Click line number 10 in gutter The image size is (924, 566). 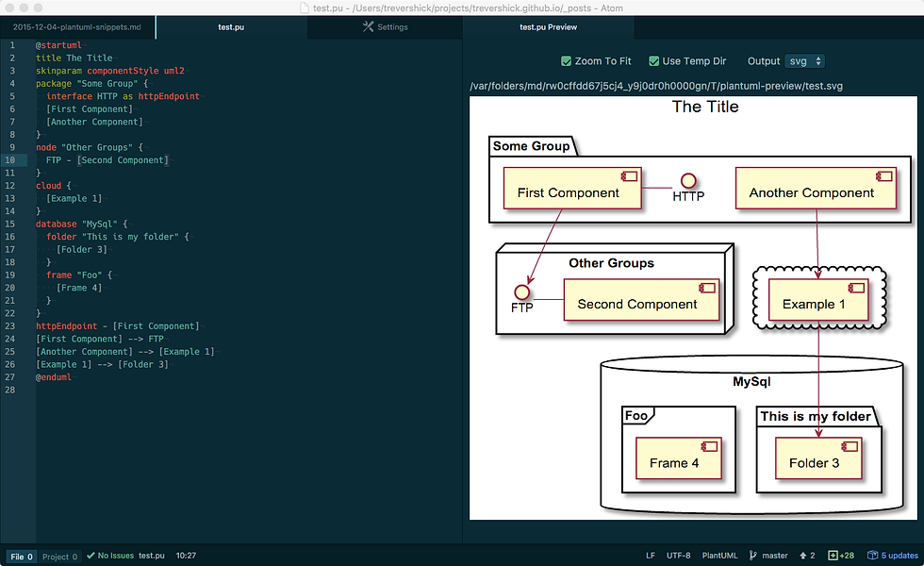10,160
